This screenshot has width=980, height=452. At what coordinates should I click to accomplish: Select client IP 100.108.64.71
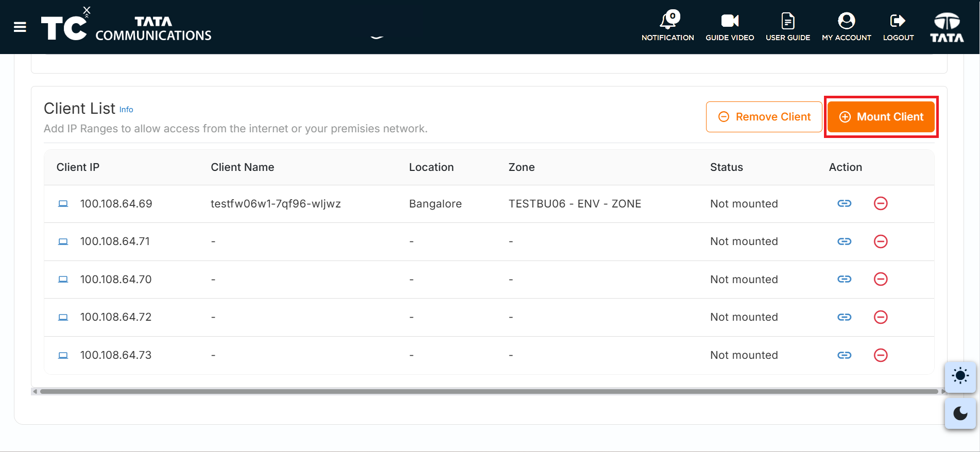pyautogui.click(x=115, y=241)
